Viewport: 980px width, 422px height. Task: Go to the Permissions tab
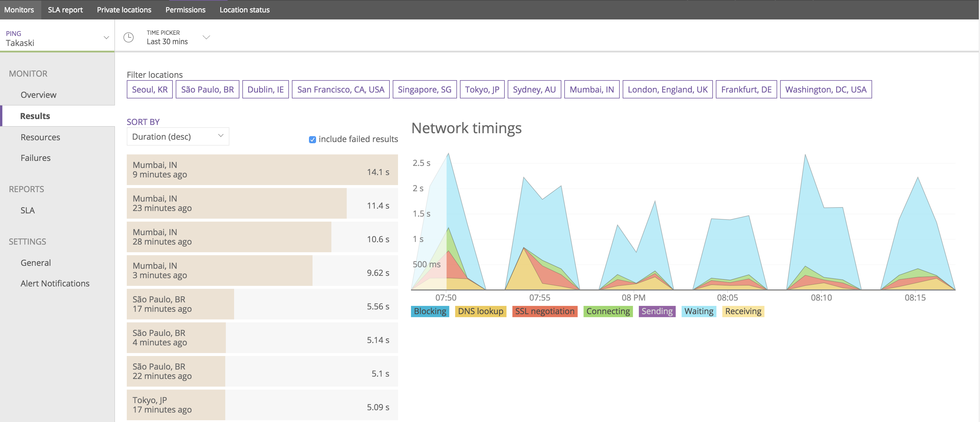[x=185, y=10]
